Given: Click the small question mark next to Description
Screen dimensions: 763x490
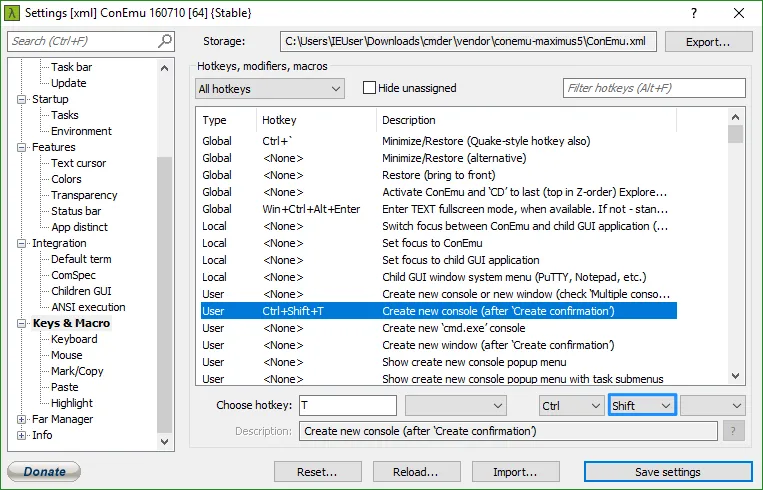Looking at the screenshot, I should 735,431.
